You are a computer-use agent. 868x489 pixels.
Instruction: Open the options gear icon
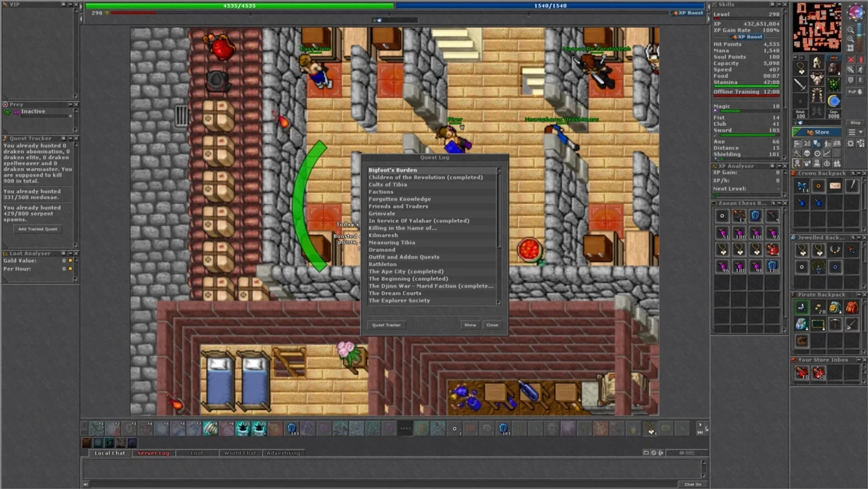click(x=851, y=144)
